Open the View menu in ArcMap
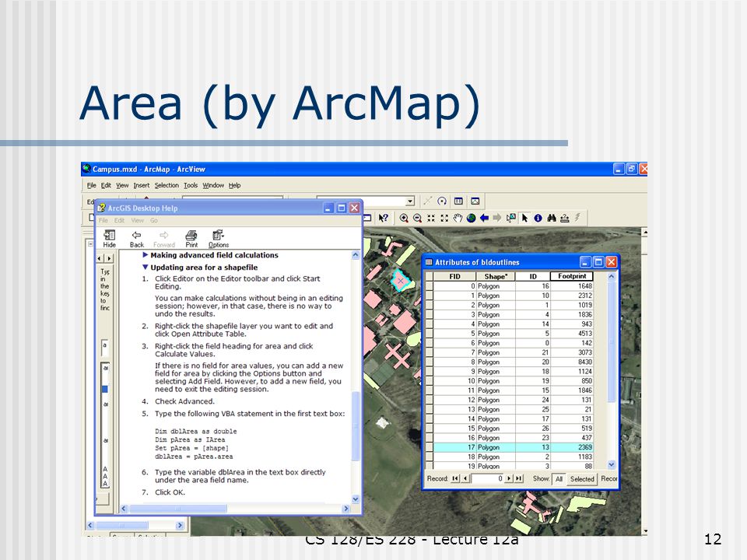The height and width of the screenshot is (560, 747). [x=122, y=185]
